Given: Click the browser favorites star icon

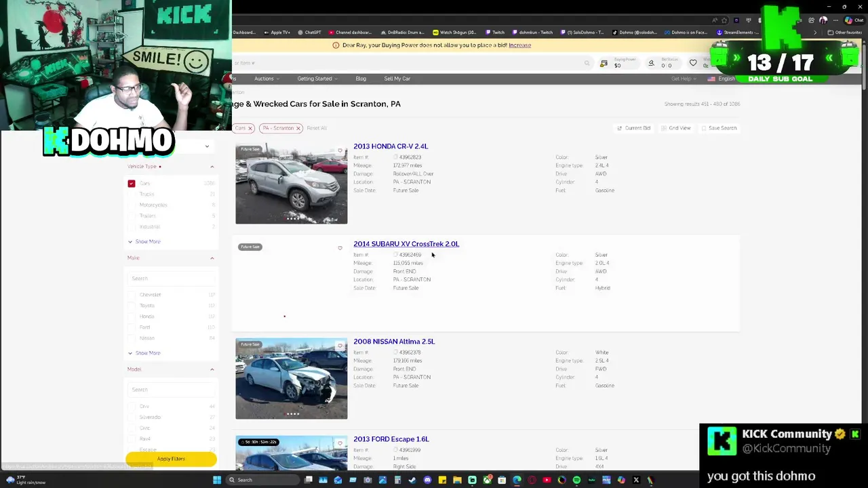Looking at the screenshot, I should pos(724,20).
